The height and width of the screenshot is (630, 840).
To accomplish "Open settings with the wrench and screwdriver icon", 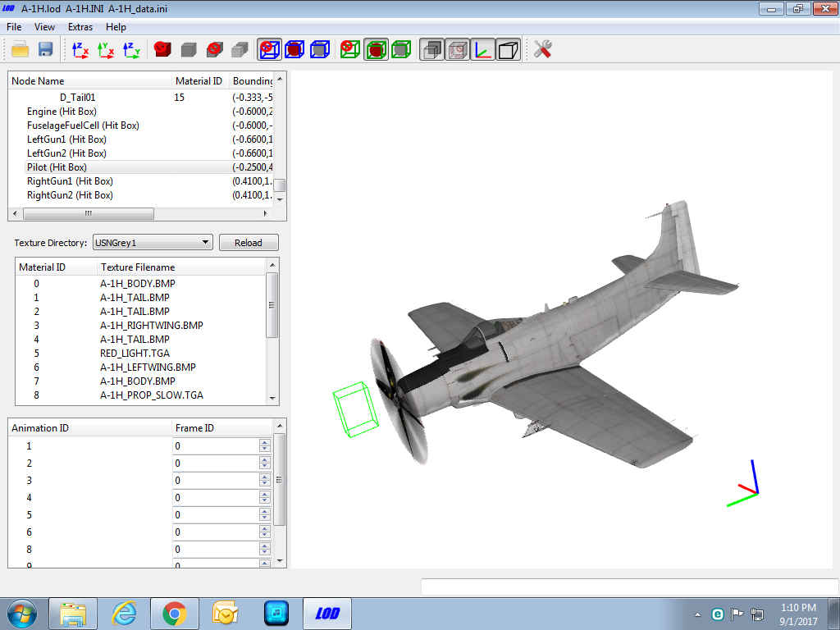I will click(543, 50).
